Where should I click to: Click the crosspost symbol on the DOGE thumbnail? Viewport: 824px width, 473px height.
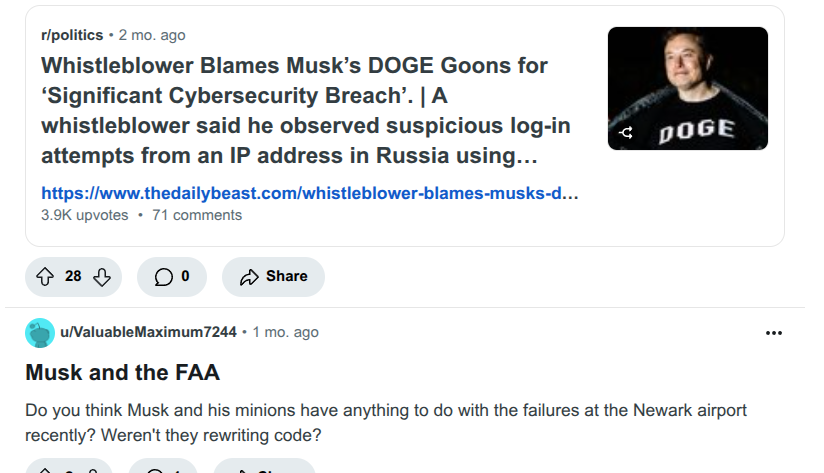point(626,132)
